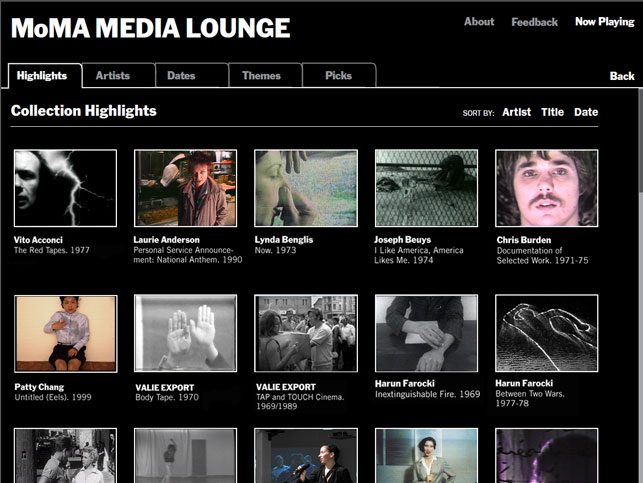
Task: Click the Feedback link
Action: coord(534,22)
